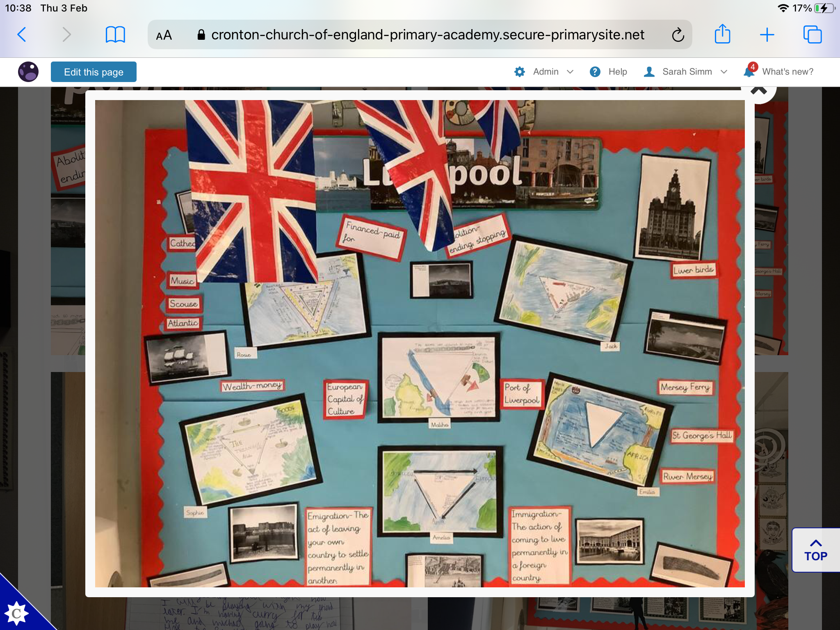Reload the page with refresh icon
840x630 pixels.
678,35
